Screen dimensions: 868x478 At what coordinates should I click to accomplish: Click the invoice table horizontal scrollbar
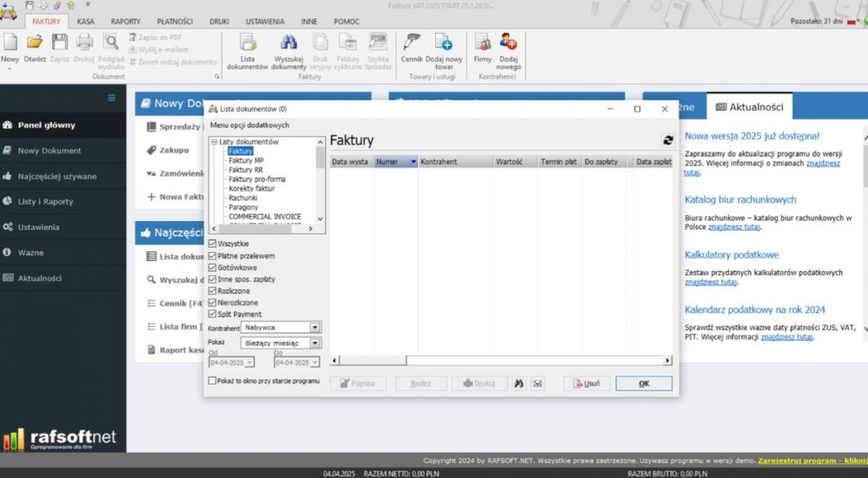point(501,360)
